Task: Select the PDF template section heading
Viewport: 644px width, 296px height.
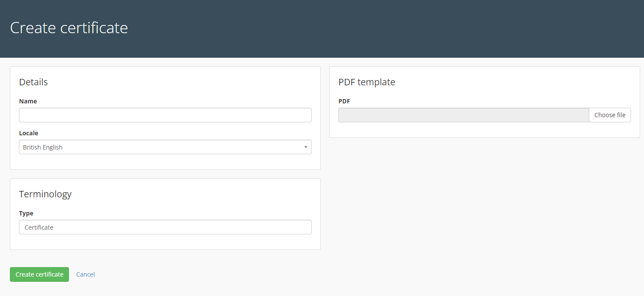Action: (366, 82)
